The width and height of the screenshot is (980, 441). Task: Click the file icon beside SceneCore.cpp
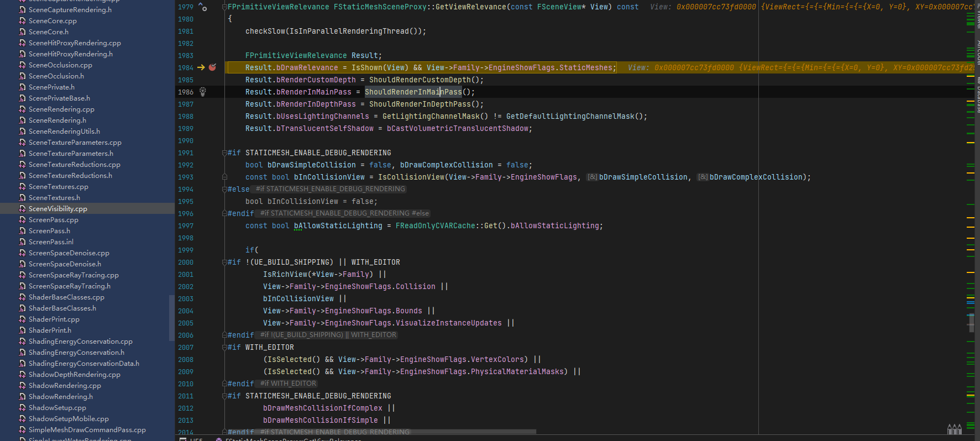pyautogui.click(x=22, y=21)
